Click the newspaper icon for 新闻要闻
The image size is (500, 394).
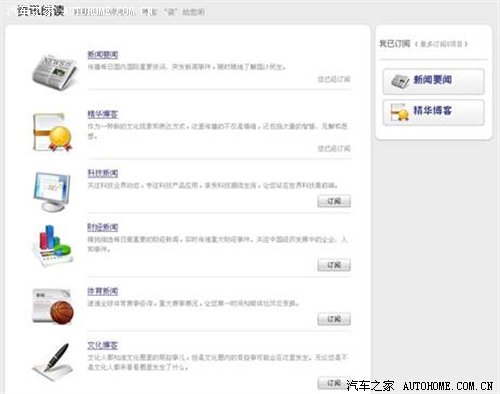click(x=54, y=72)
